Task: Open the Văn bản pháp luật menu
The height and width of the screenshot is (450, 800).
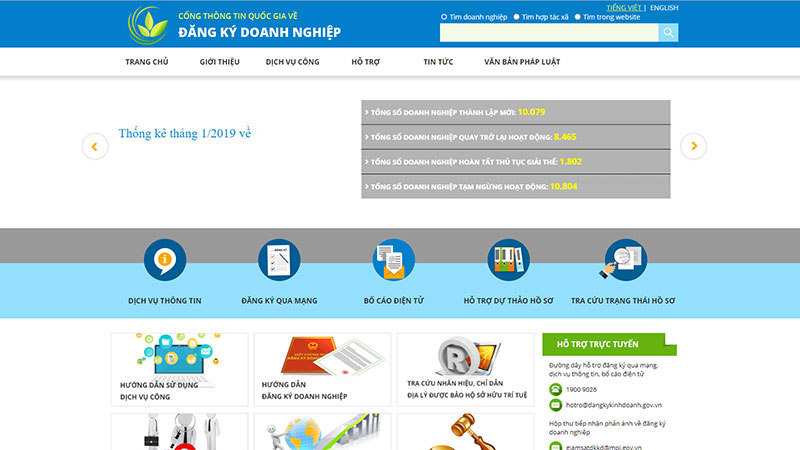Action: point(522,62)
